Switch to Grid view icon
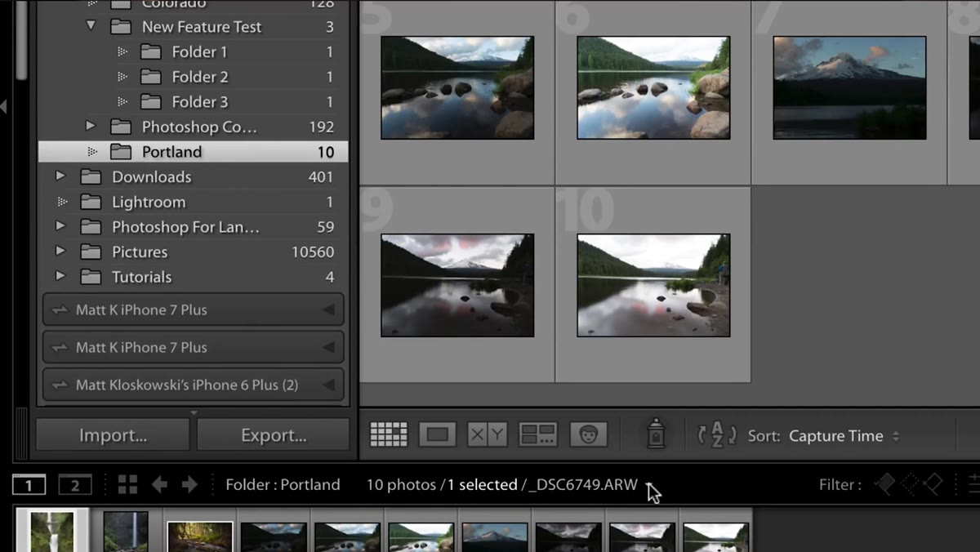The height and width of the screenshot is (552, 980). 389,434
